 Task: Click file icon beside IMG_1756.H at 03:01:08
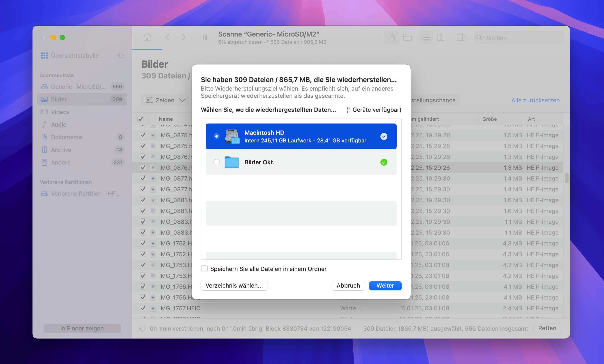(153, 287)
